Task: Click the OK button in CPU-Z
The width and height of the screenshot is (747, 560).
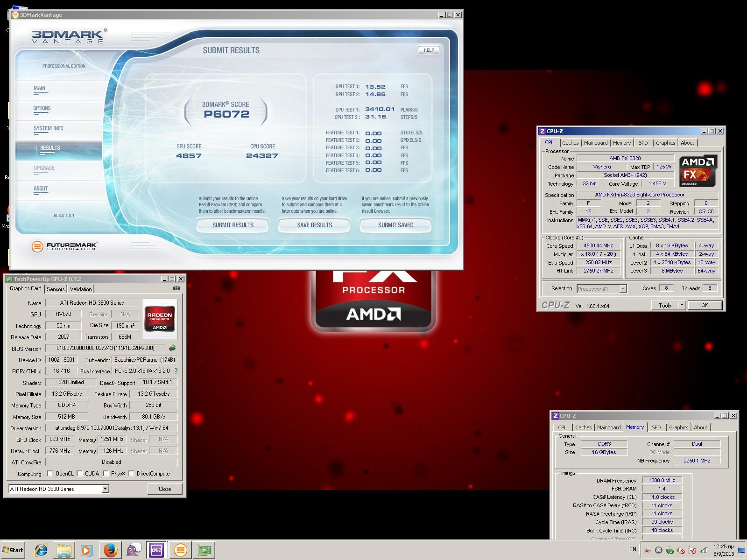Action: 705,305
